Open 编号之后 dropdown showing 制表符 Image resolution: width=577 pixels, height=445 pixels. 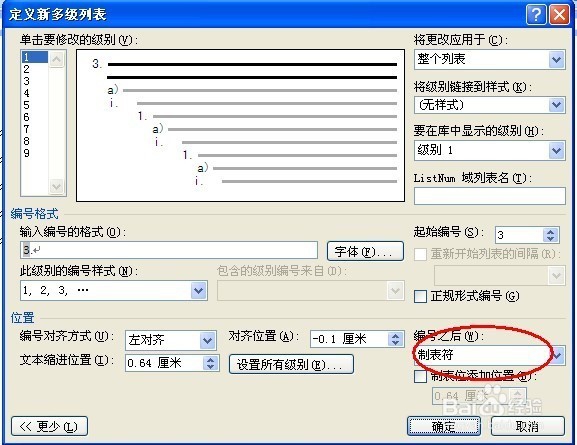(557, 356)
